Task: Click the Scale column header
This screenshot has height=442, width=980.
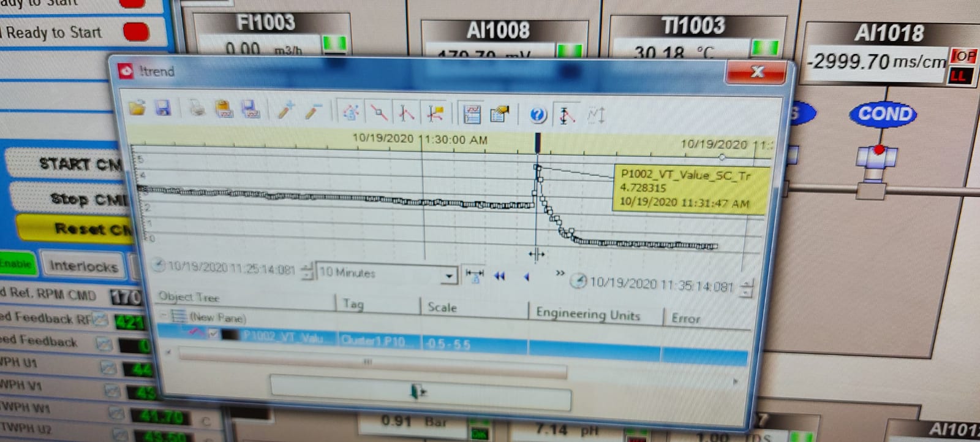Action: [x=442, y=307]
